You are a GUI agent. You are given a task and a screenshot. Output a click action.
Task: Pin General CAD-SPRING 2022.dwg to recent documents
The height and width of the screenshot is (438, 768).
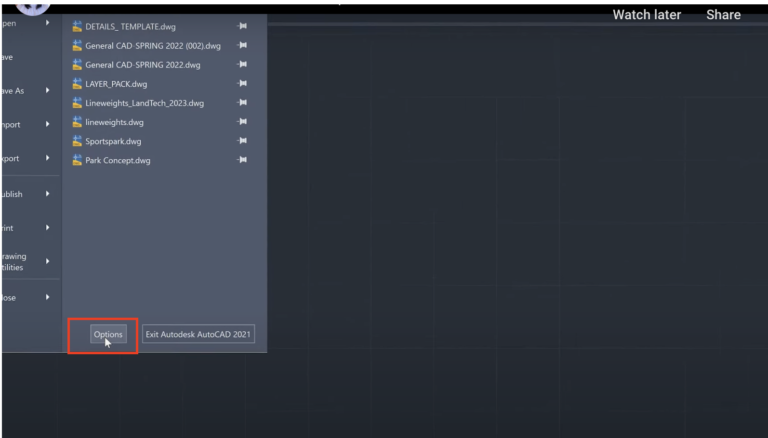click(241, 65)
